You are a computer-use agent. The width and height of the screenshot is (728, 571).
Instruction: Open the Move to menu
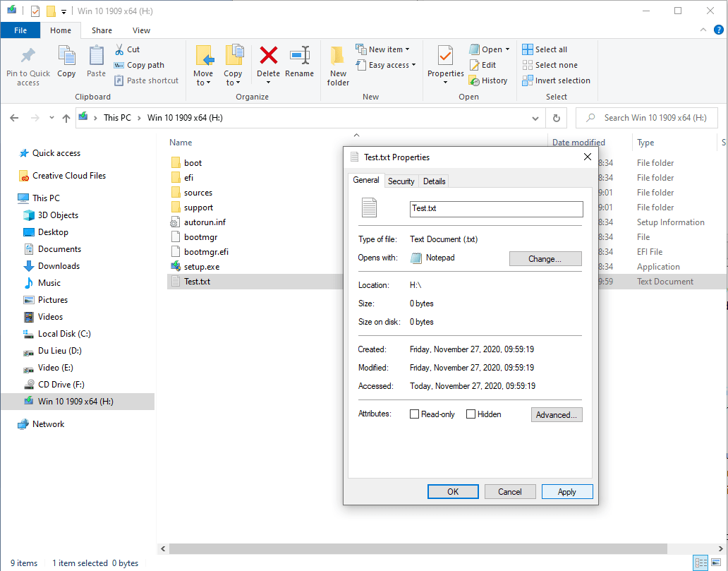[203, 66]
